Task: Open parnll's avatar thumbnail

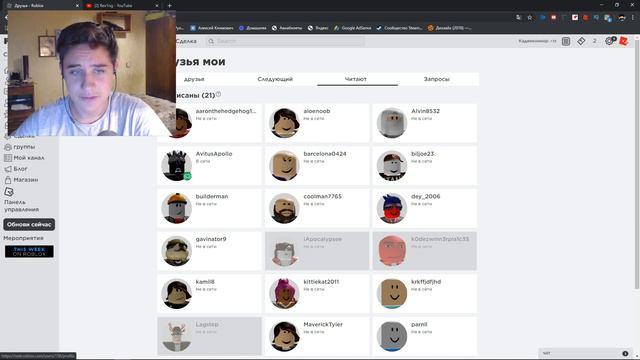Action: (392, 336)
